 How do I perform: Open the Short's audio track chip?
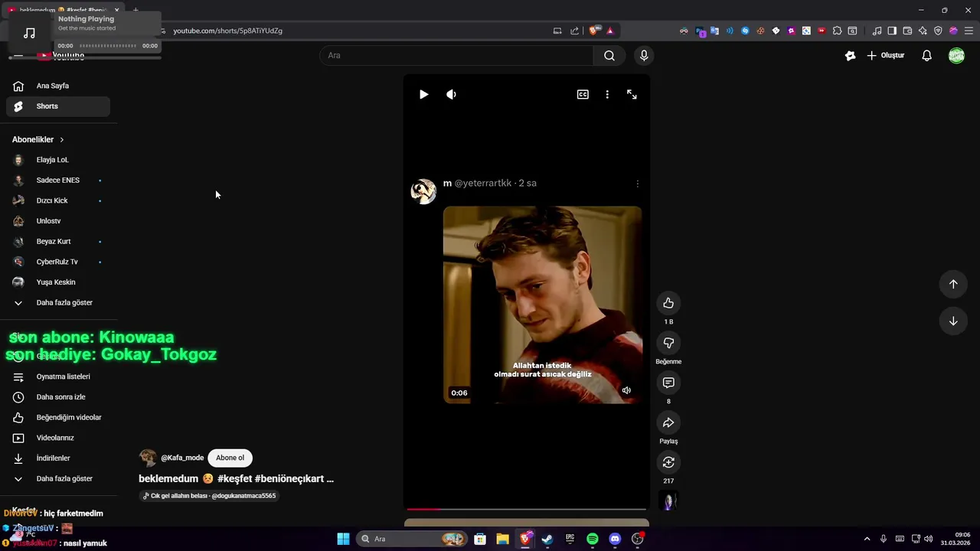tap(208, 496)
